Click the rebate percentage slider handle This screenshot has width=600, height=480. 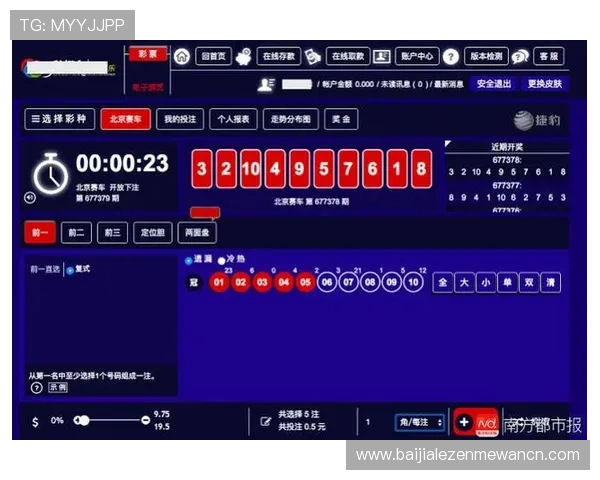(84, 421)
